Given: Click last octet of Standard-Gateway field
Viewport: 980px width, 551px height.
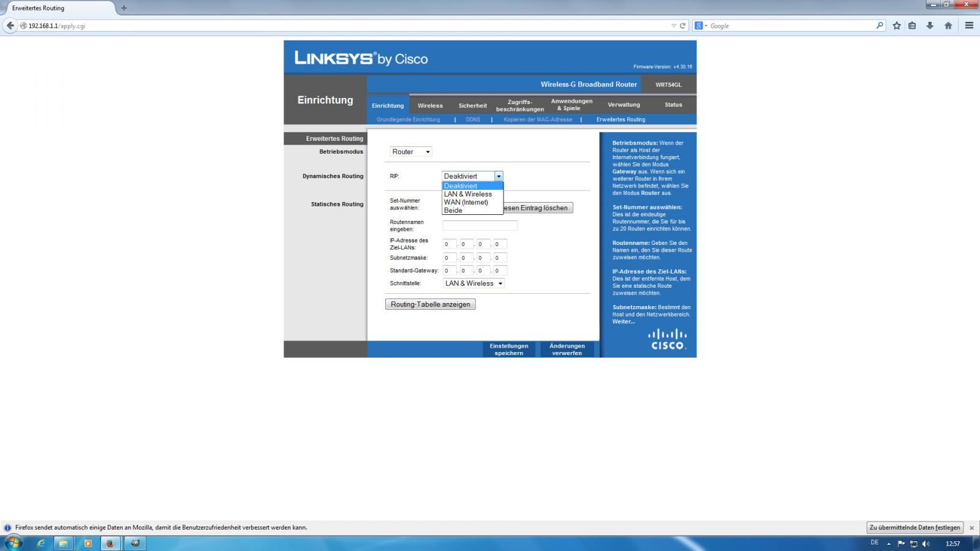Looking at the screenshot, I should [500, 271].
